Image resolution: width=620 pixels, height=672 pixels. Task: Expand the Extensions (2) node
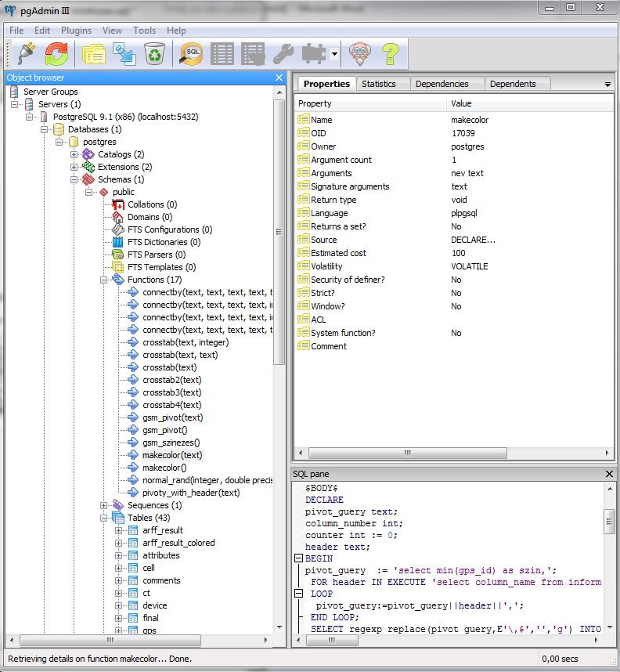(74, 167)
